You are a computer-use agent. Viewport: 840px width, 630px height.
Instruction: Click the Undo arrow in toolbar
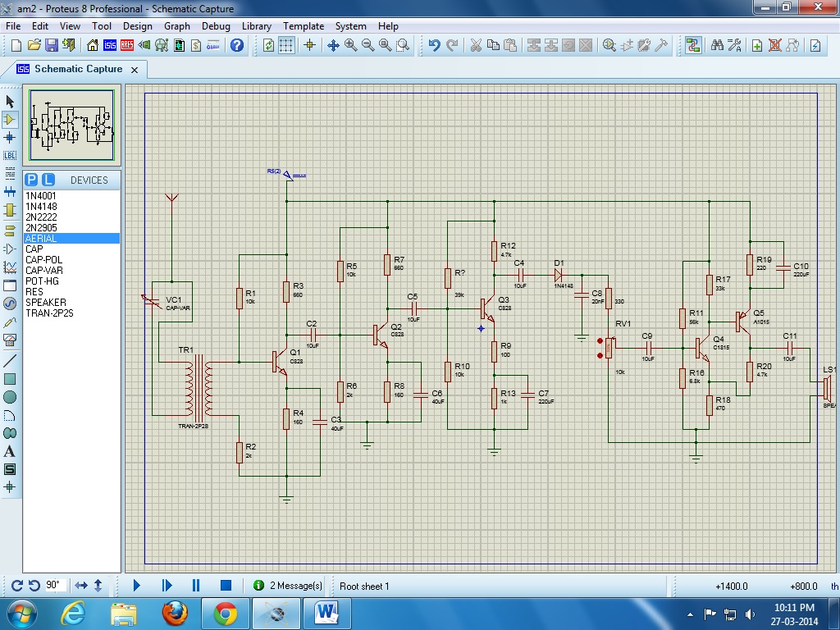click(x=434, y=46)
